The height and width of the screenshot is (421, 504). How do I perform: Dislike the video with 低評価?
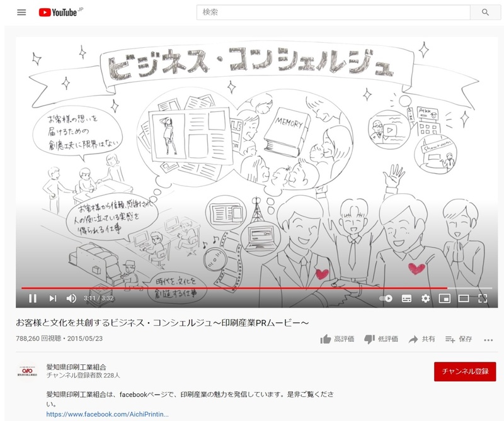click(x=381, y=339)
